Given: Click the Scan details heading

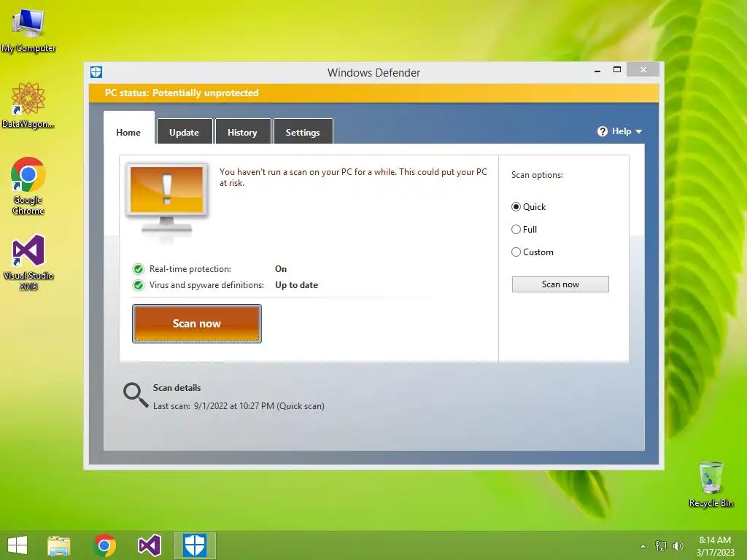Looking at the screenshot, I should point(177,388).
